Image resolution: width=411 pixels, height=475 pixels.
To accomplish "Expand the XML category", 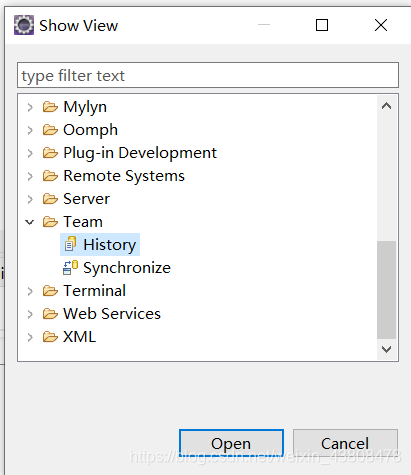I will click(30, 337).
